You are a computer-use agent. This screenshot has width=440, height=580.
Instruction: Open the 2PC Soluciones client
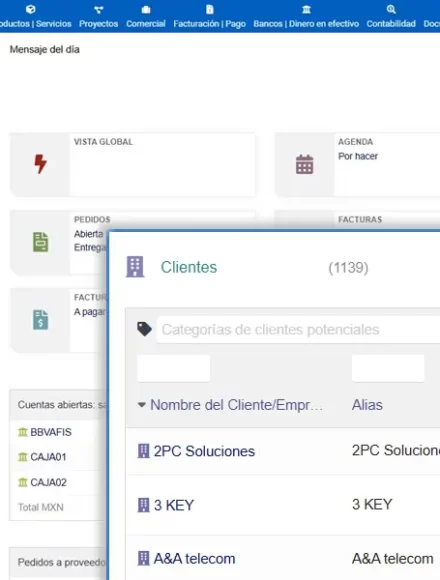coord(204,451)
